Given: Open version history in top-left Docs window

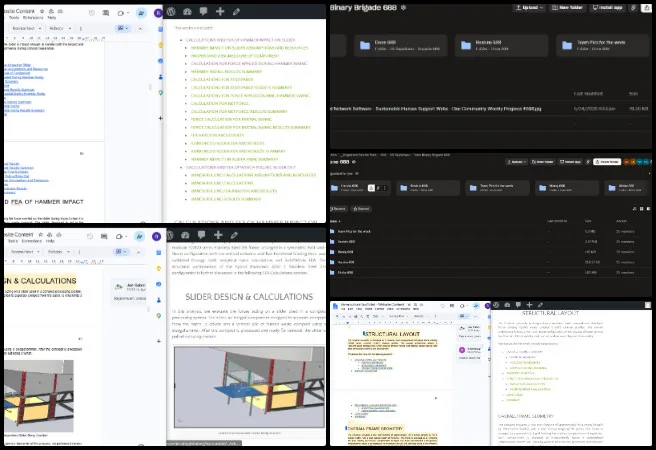Looking at the screenshot, I should [x=92, y=13].
